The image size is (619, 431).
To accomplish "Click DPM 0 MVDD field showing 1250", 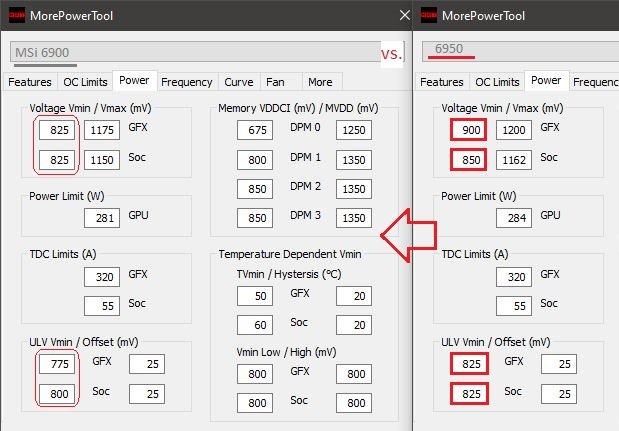I will point(354,130).
